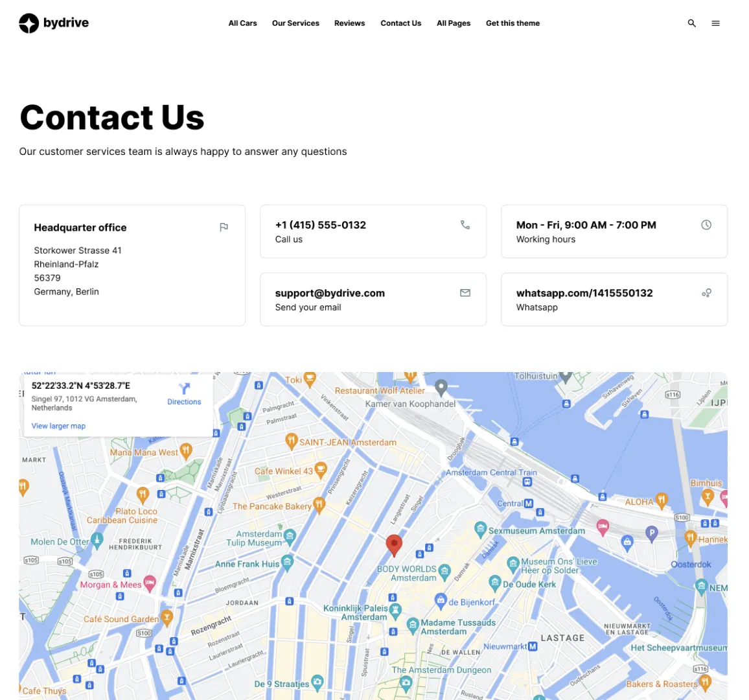Click support@bydrive.com email address
This screenshot has height=700, width=749.
tap(330, 293)
